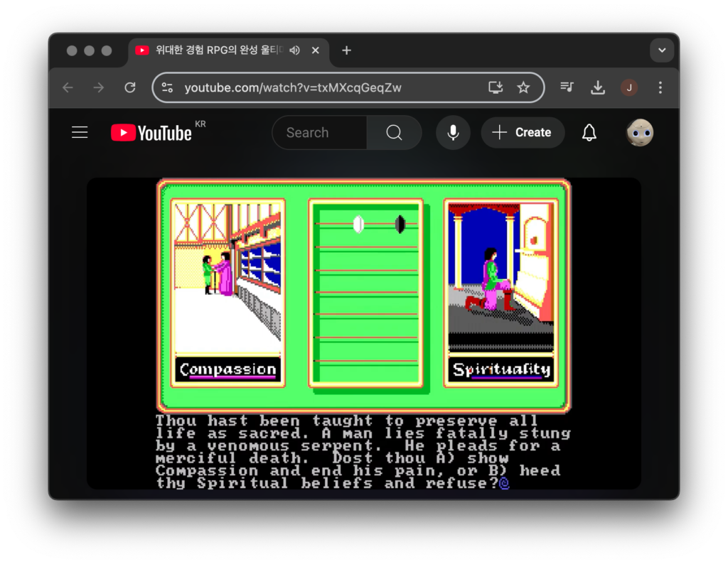Screen dimensions: 728x564
Task: Type in the YouTube Search field
Action: coord(320,133)
